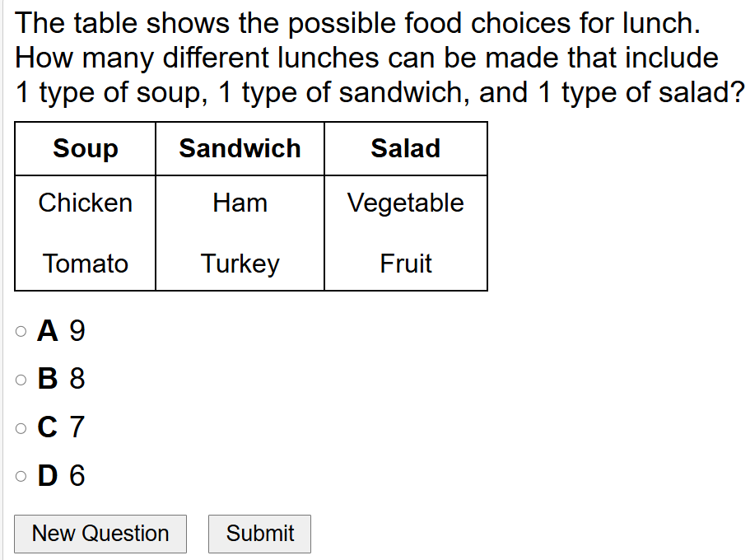Select answer option B radio button
The height and width of the screenshot is (560, 750).
click(21, 380)
